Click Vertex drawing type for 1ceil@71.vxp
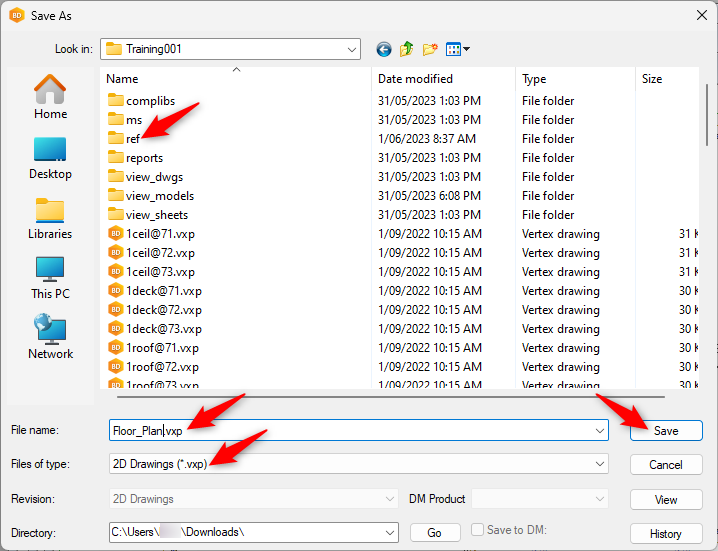Viewport: 718px width, 551px height. pos(560,234)
